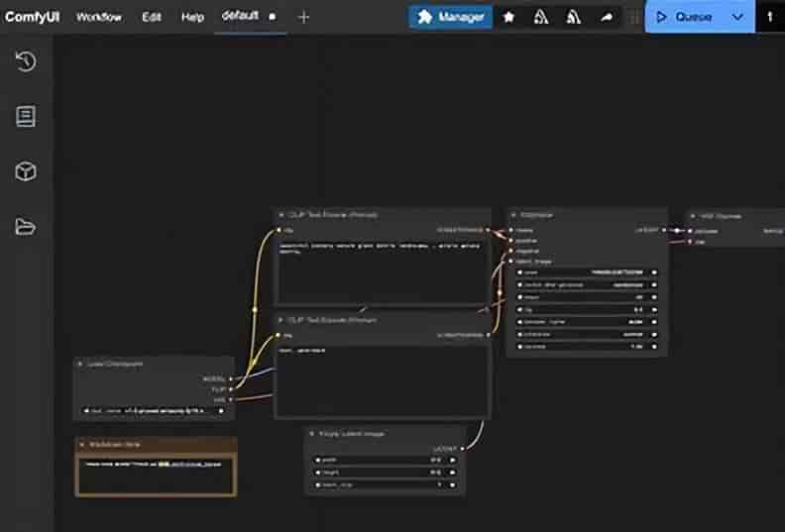Click the latent_image input port on KSampler
785x532 pixels.
511,262
